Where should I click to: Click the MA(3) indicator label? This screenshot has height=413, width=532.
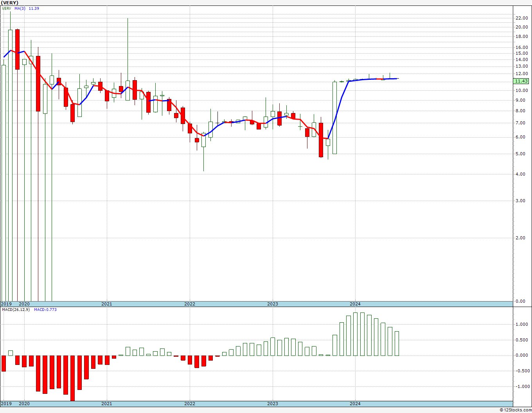20,9
